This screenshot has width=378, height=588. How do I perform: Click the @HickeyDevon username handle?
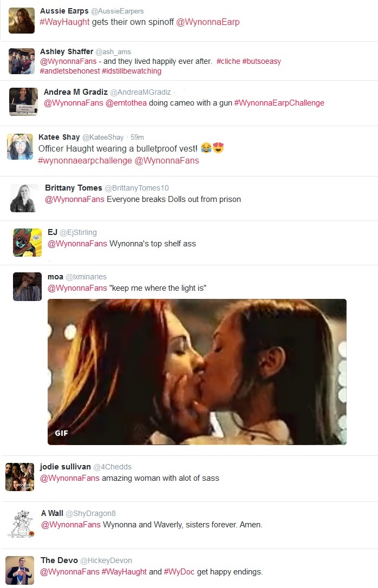(106, 560)
